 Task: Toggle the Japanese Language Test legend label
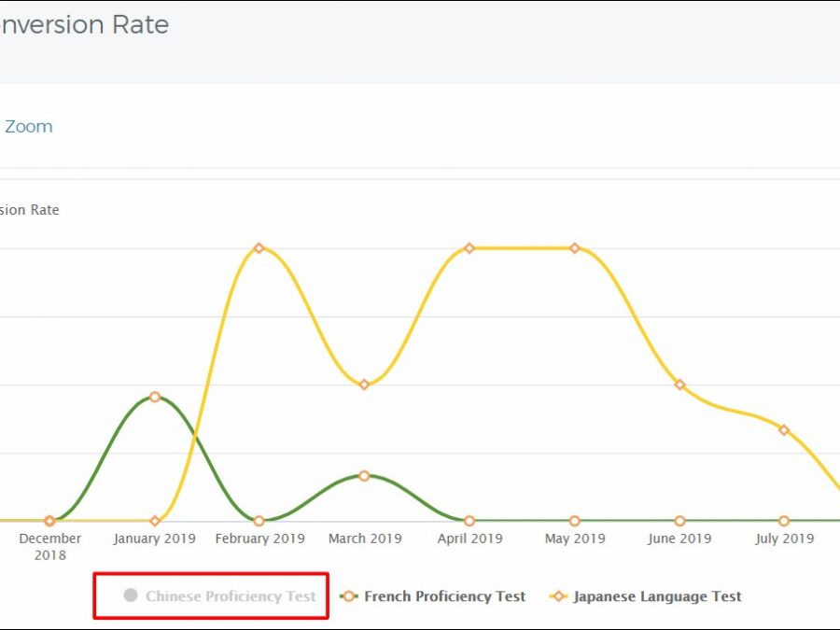657,596
